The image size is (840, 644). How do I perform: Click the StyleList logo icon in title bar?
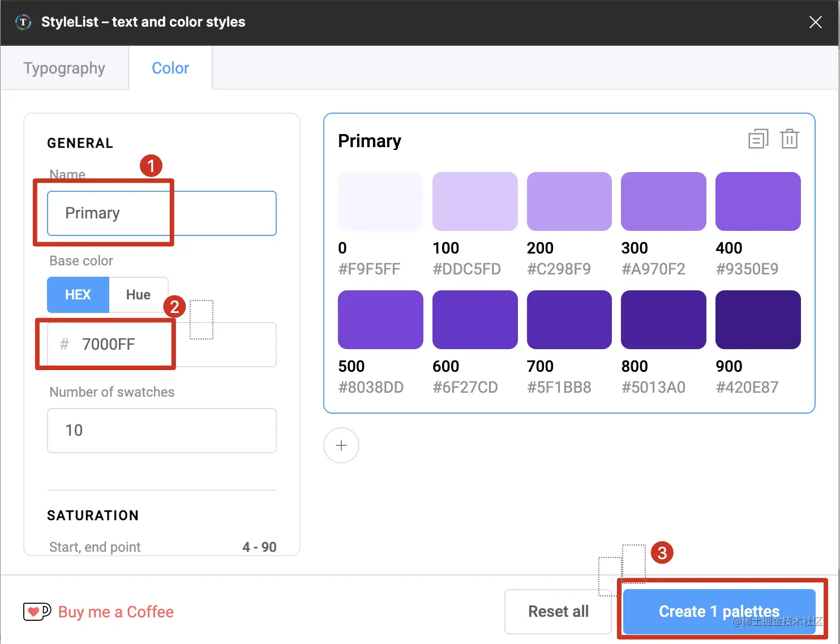23,22
